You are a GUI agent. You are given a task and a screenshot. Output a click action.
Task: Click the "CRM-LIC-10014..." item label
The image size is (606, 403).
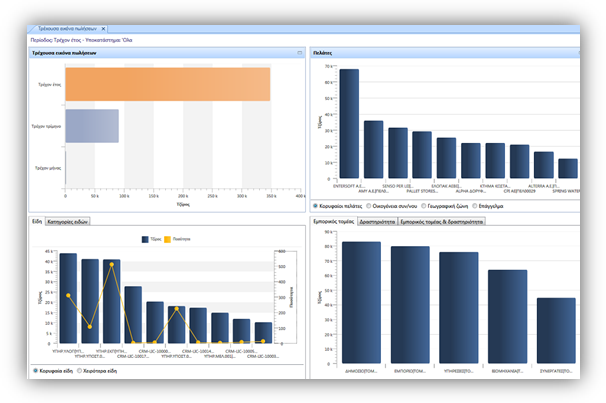(x=198, y=351)
